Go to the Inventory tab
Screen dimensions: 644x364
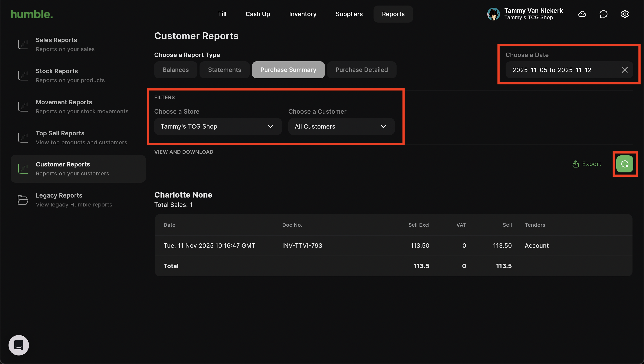coord(303,14)
